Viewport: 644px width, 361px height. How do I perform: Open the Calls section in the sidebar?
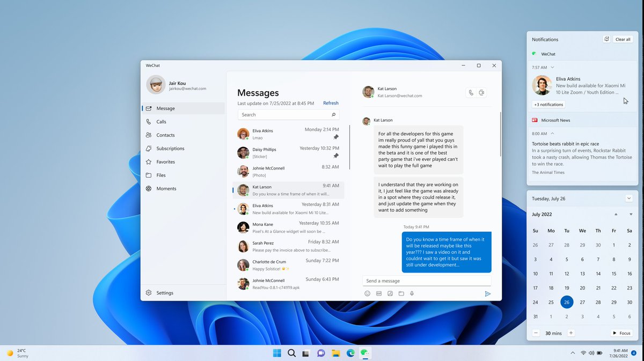click(162, 121)
